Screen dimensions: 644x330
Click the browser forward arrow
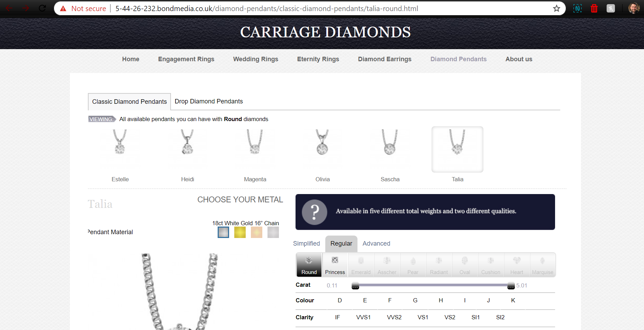click(x=26, y=8)
